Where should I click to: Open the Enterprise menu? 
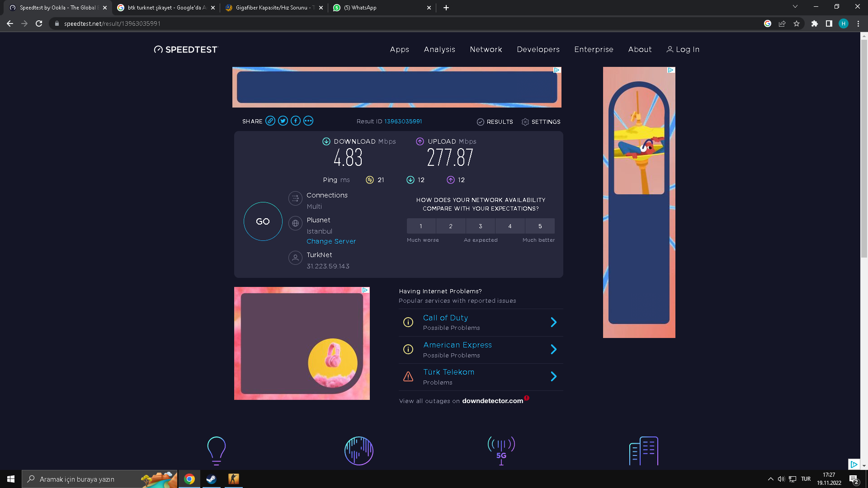(x=594, y=50)
